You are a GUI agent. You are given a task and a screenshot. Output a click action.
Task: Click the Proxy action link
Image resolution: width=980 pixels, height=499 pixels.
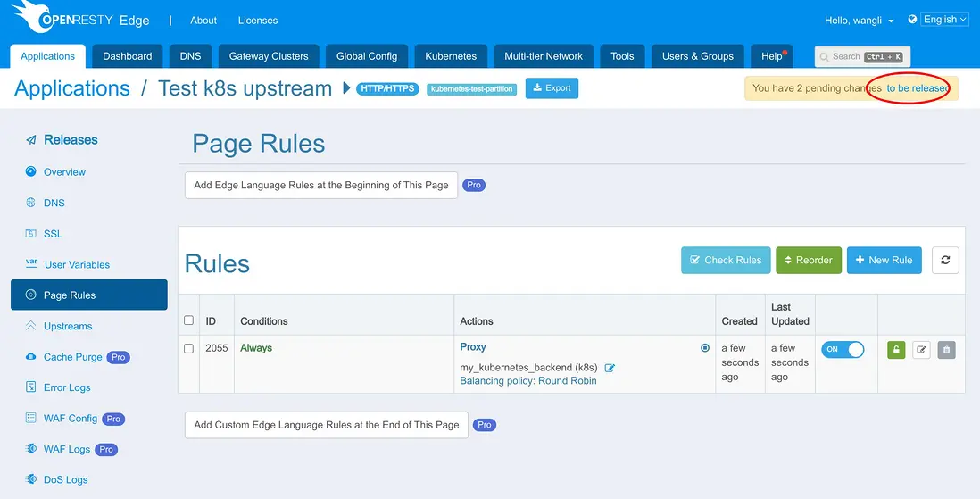pos(473,347)
